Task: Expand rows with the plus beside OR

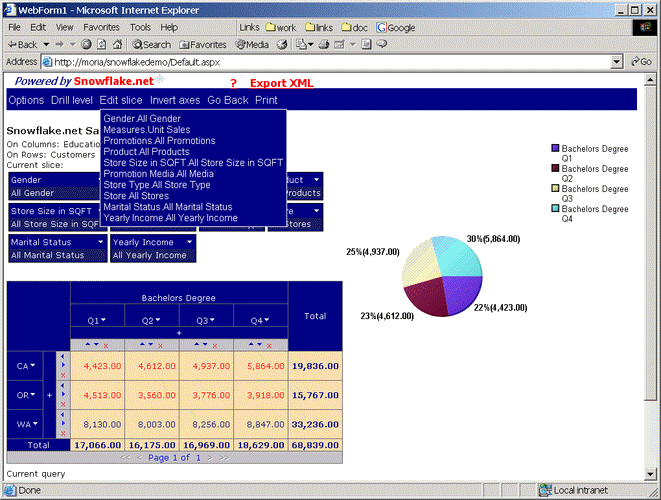Action: (49, 395)
